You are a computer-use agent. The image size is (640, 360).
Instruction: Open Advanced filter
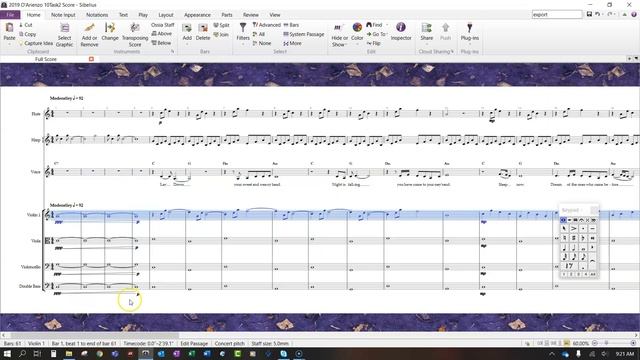point(267,25)
